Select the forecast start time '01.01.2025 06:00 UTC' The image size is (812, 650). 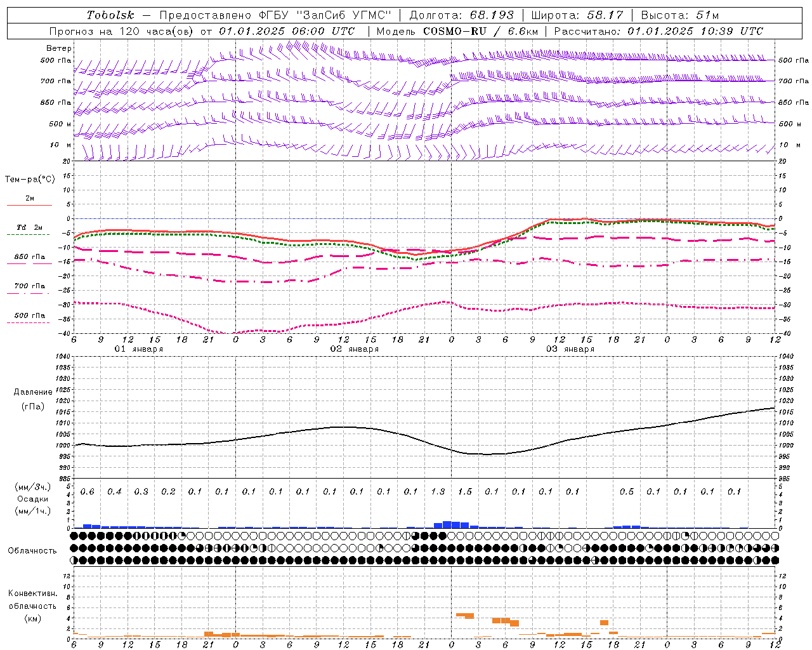pyautogui.click(x=287, y=31)
